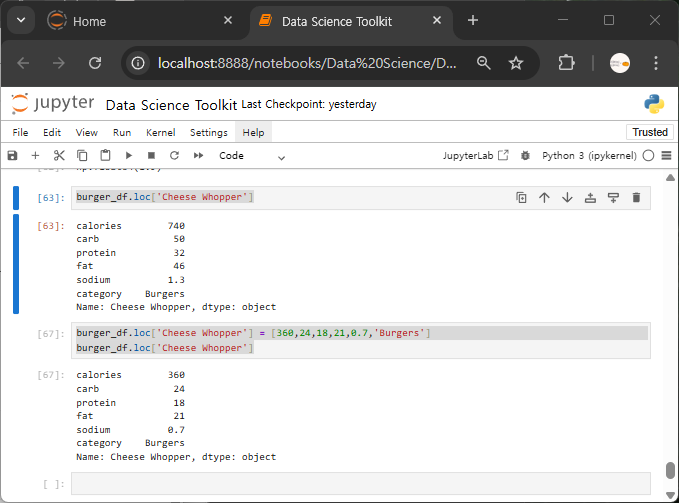679x503 pixels.
Task: Run the selected cell with play icon
Action: tap(129, 155)
